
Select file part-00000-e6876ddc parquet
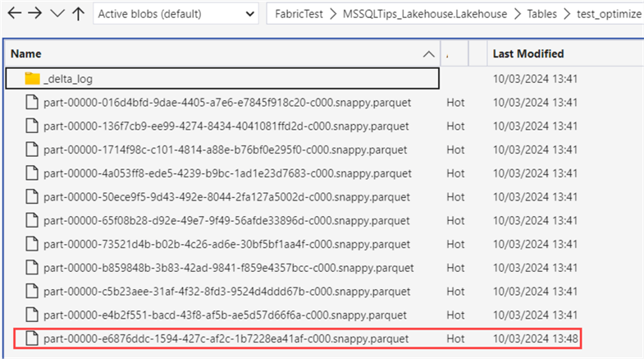click(x=226, y=338)
